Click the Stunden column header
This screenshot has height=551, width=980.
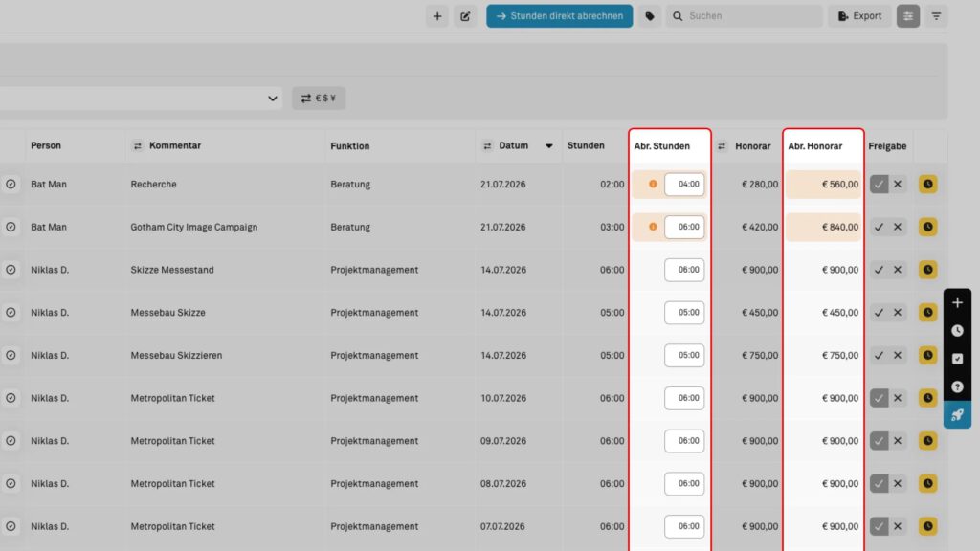(x=586, y=145)
